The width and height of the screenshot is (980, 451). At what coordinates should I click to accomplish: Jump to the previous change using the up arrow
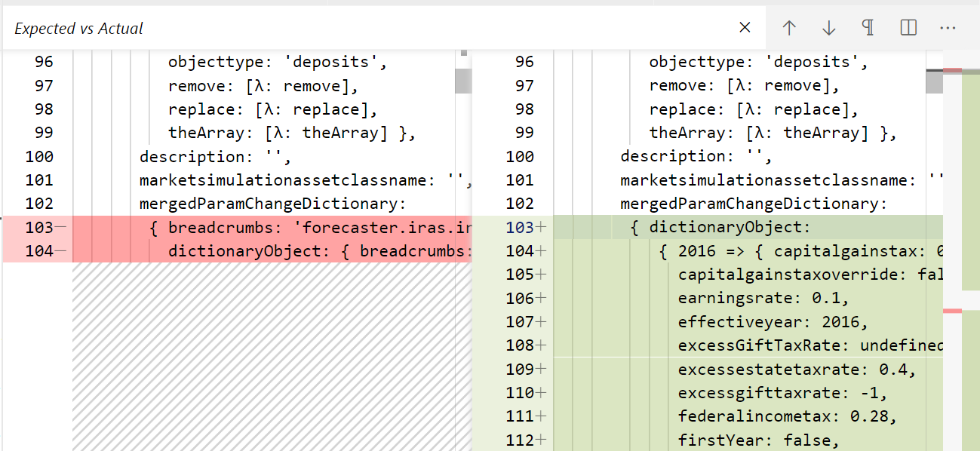coord(789,27)
